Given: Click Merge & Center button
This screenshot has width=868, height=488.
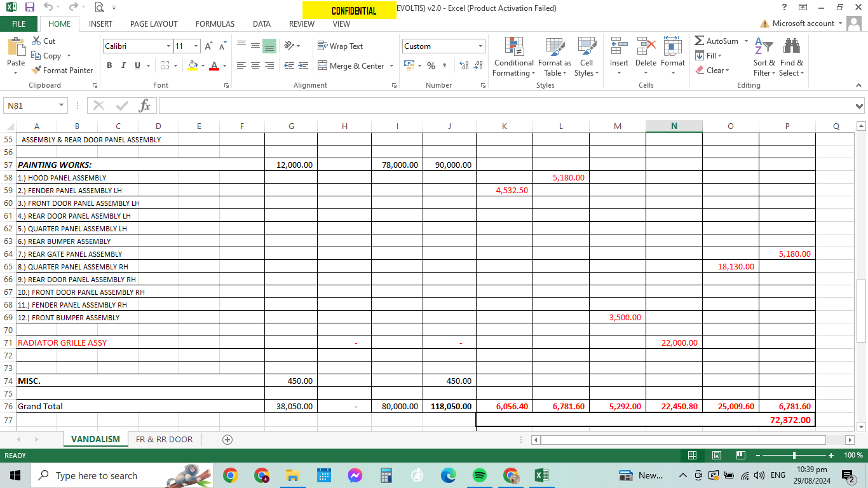Looking at the screenshot, I should (x=351, y=66).
